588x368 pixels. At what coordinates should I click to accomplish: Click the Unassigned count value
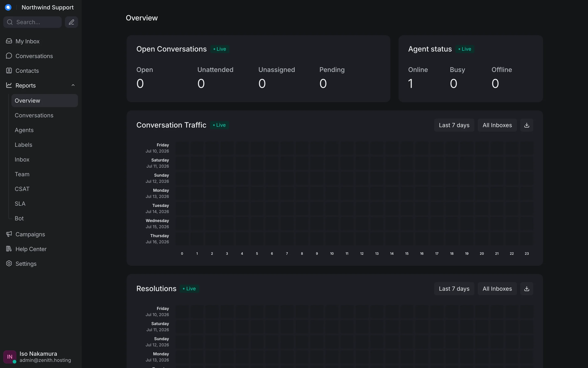click(x=262, y=84)
